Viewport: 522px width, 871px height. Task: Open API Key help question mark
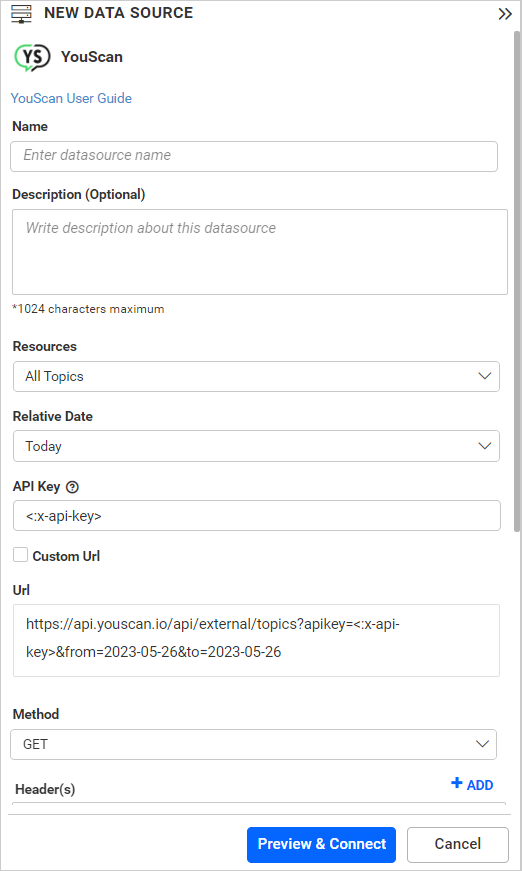pos(72,487)
